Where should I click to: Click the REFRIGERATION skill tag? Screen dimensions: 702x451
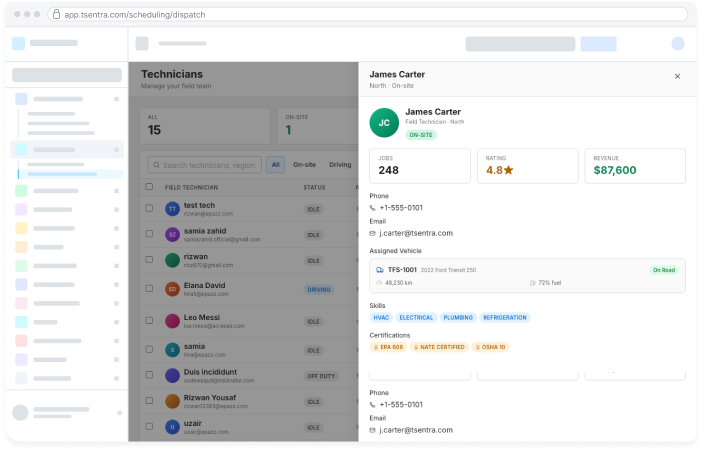tap(505, 318)
